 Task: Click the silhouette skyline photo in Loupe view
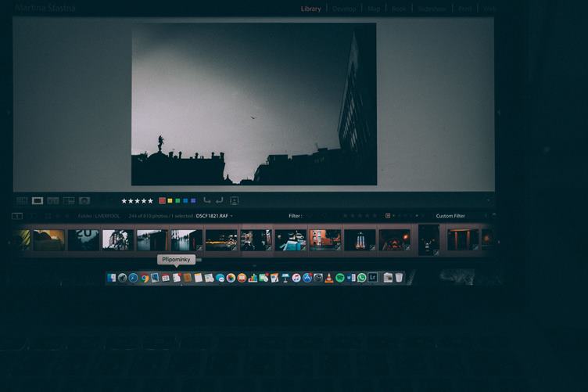pyautogui.click(x=254, y=104)
